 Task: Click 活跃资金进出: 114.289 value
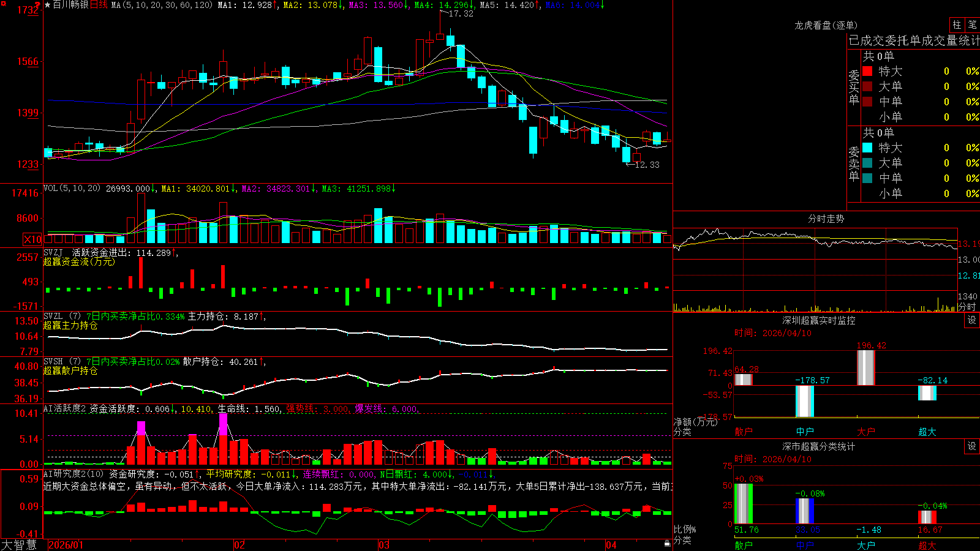(125, 252)
